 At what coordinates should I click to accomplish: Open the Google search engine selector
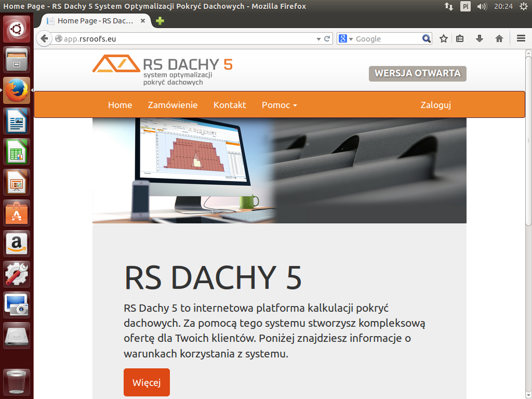coord(346,39)
